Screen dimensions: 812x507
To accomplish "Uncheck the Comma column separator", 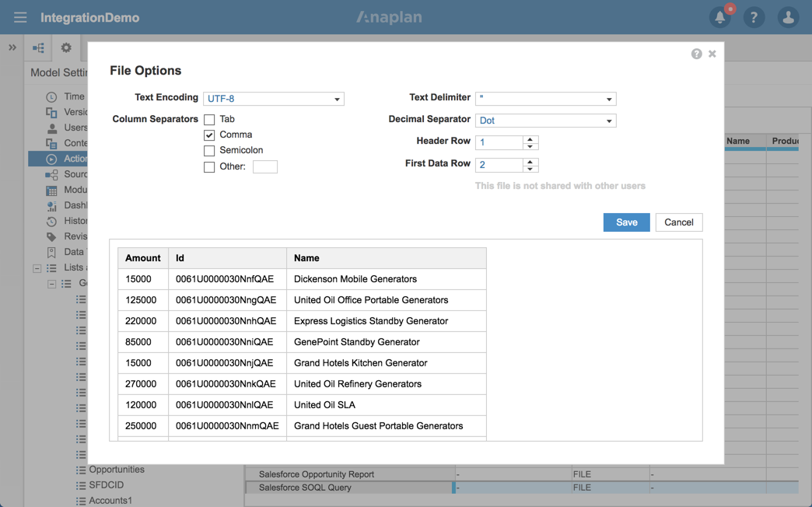I will (209, 135).
